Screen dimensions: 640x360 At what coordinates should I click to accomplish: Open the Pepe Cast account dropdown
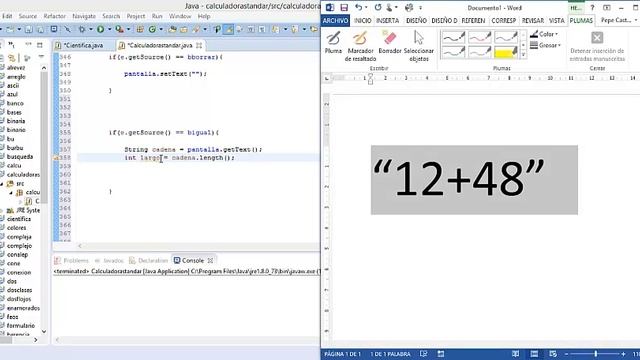pos(619,20)
